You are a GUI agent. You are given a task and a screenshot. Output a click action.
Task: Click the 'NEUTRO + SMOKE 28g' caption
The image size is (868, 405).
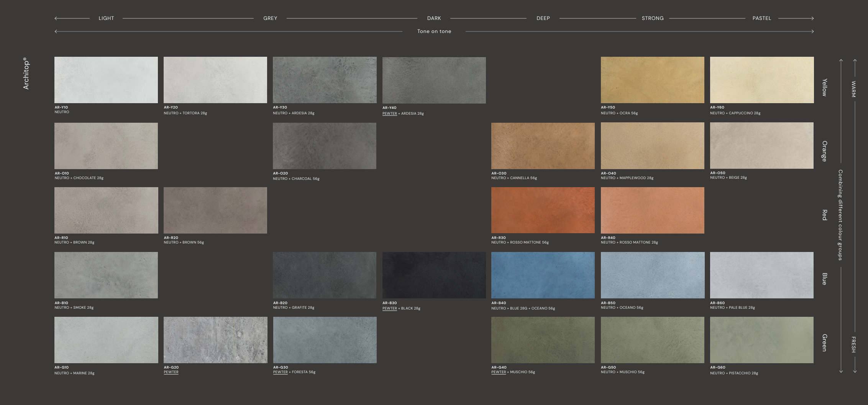point(74,308)
